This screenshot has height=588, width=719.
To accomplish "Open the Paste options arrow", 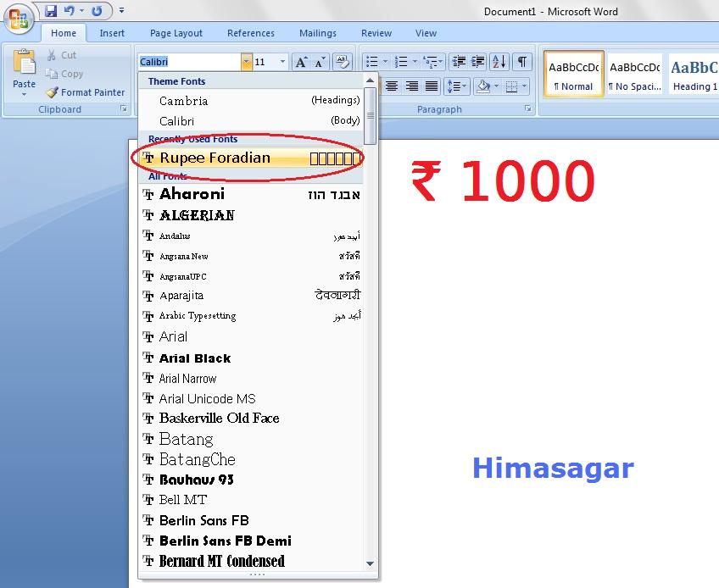I will pos(24,94).
